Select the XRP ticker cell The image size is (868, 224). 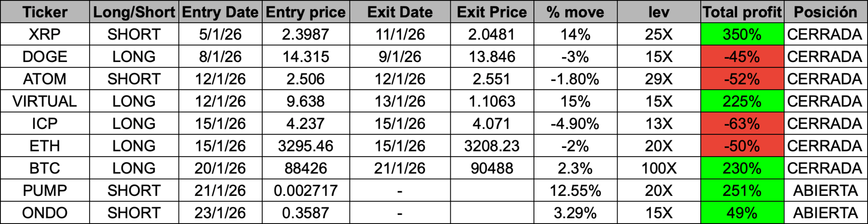(45, 34)
